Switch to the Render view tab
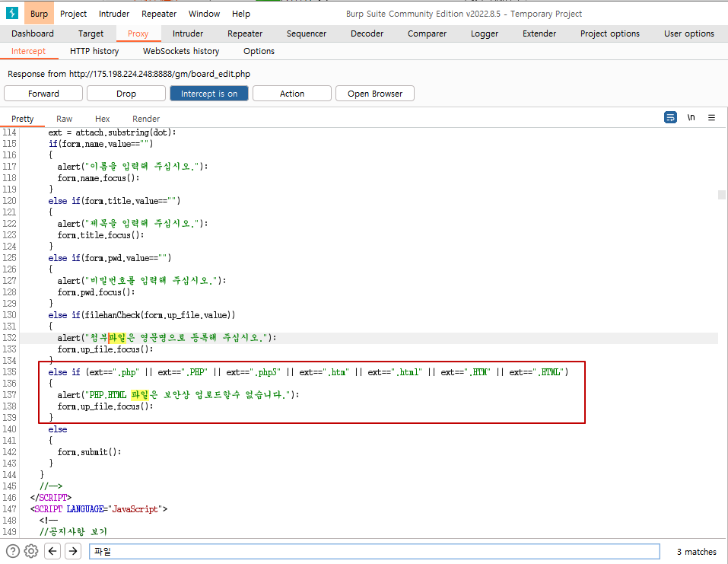 click(x=146, y=119)
